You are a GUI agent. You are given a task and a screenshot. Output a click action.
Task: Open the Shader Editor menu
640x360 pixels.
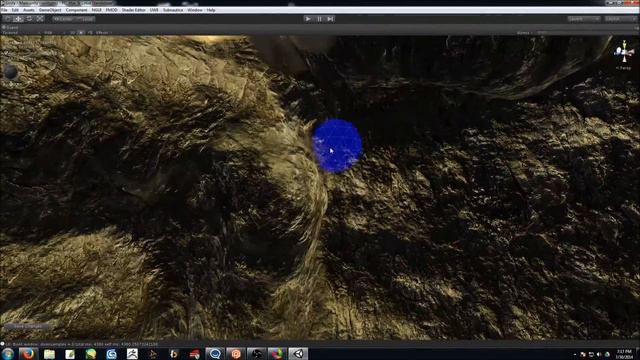(133, 10)
